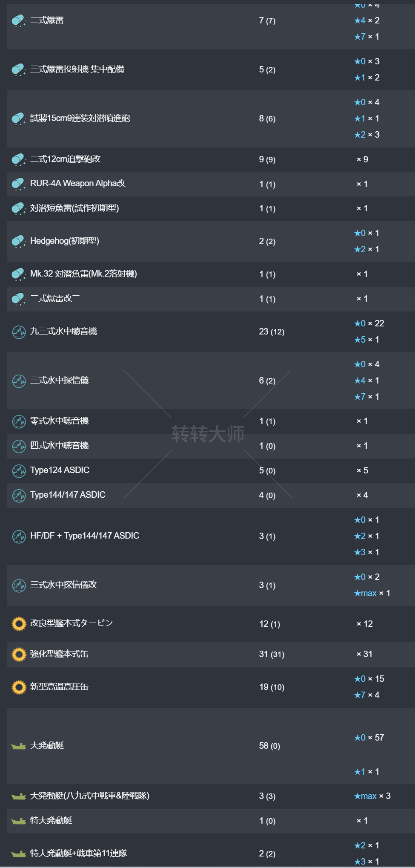415x868 pixels.
Task: Open the HF/DF + Type144/147 ASDIC entry
Action: click(85, 536)
